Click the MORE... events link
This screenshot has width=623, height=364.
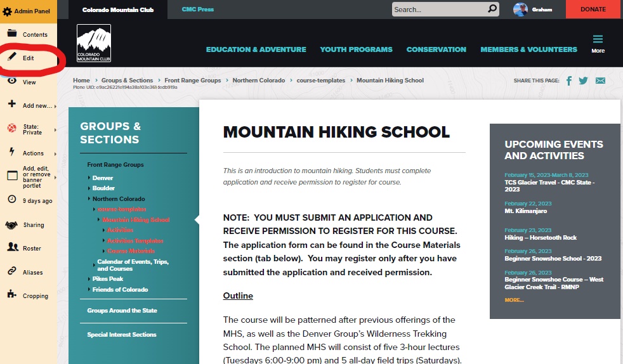point(514,300)
